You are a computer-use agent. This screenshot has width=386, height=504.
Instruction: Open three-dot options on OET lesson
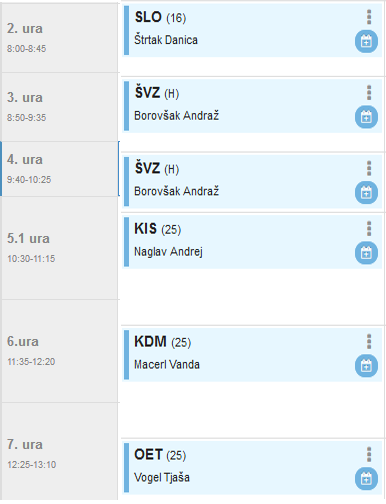click(x=369, y=455)
